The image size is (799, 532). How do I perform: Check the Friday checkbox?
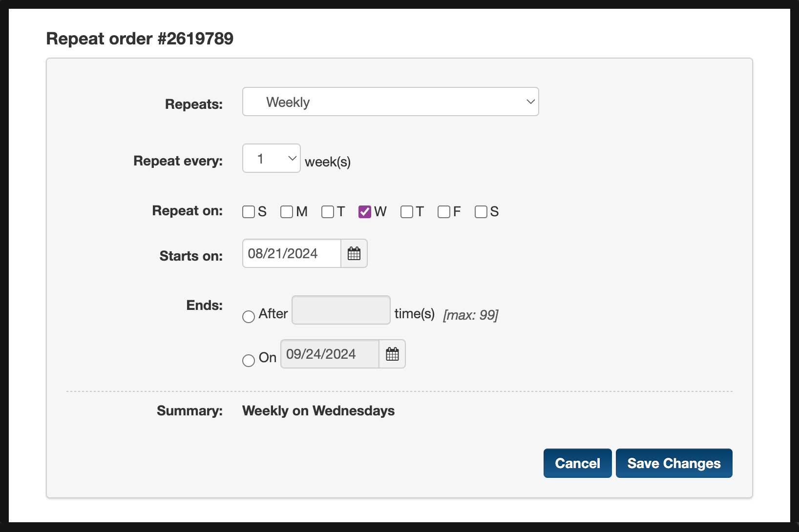click(443, 212)
